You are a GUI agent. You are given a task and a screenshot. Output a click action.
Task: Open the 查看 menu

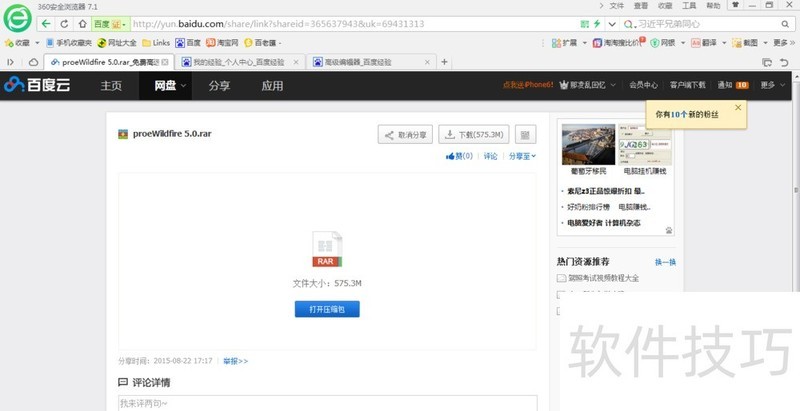click(x=641, y=6)
